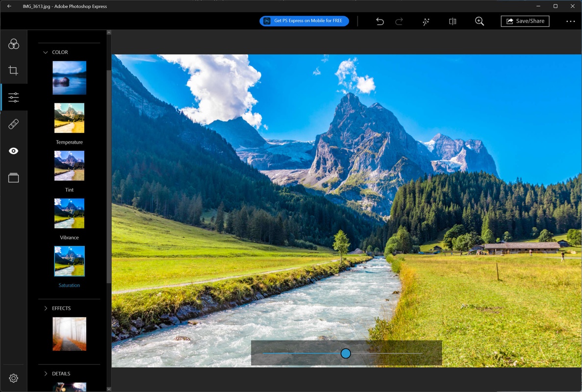Open the Borders panel icon
Screen dimensions: 582x392
click(14, 178)
